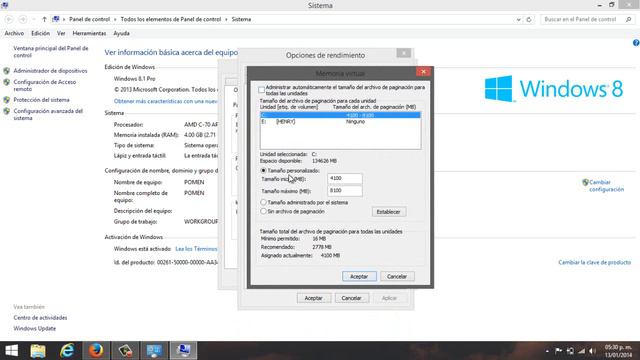The image size is (640, 360).
Task: Open the network signal tray icon
Action: (582, 351)
